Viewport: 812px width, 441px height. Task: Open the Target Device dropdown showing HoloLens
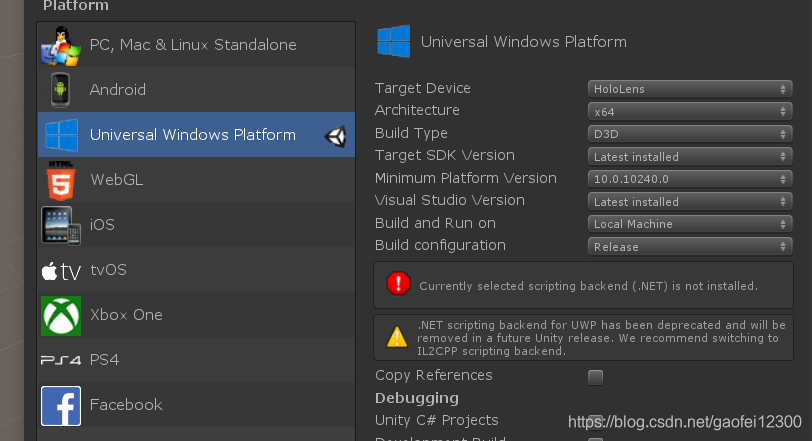pyautogui.click(x=690, y=89)
